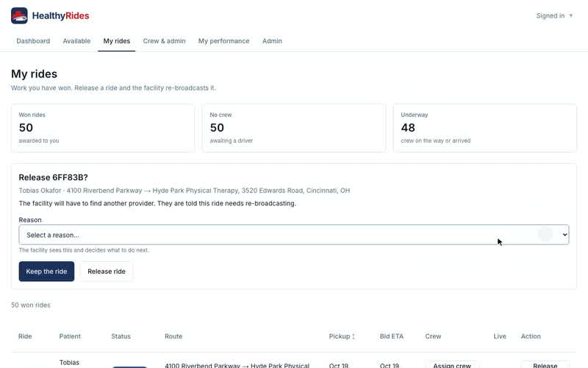Click the Won rides 50 card
The width and height of the screenshot is (588, 368).
click(x=103, y=128)
